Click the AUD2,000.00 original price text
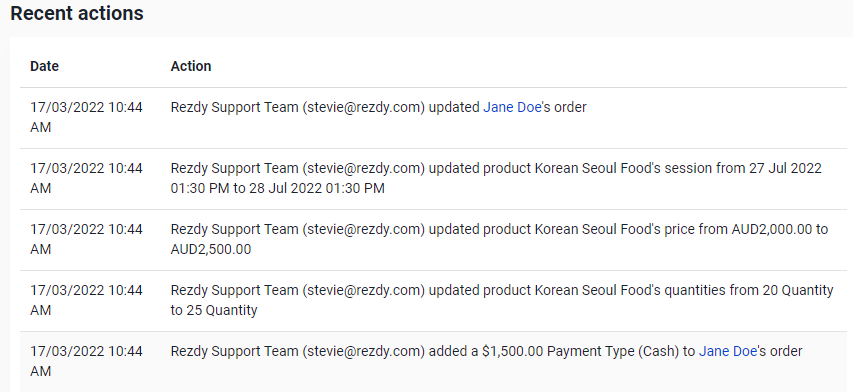Viewport: 853px width, 392px height. [771, 229]
